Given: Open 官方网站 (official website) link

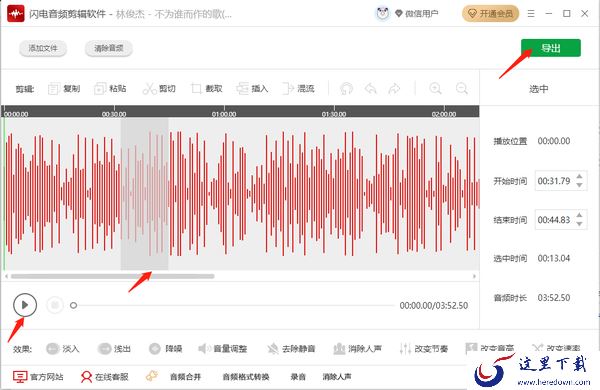Looking at the screenshot, I should pyautogui.click(x=38, y=377).
